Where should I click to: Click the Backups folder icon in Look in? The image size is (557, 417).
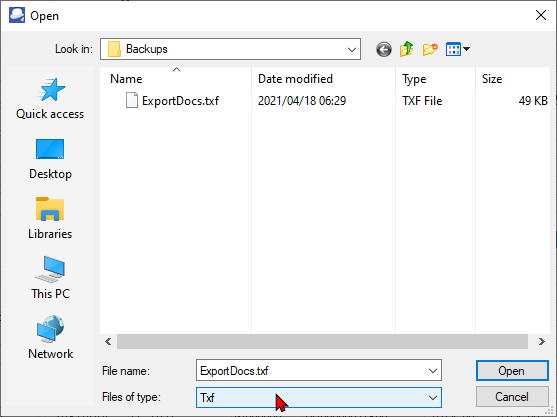pyautogui.click(x=114, y=49)
